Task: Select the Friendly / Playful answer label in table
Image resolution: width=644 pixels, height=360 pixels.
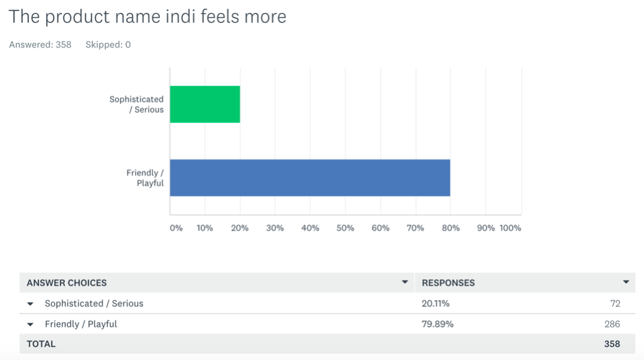Action: click(x=81, y=324)
